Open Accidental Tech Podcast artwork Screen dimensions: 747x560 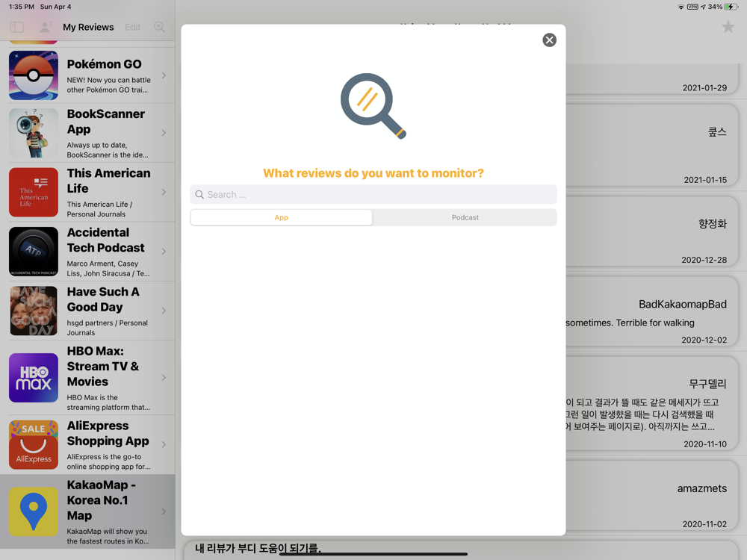click(x=34, y=252)
